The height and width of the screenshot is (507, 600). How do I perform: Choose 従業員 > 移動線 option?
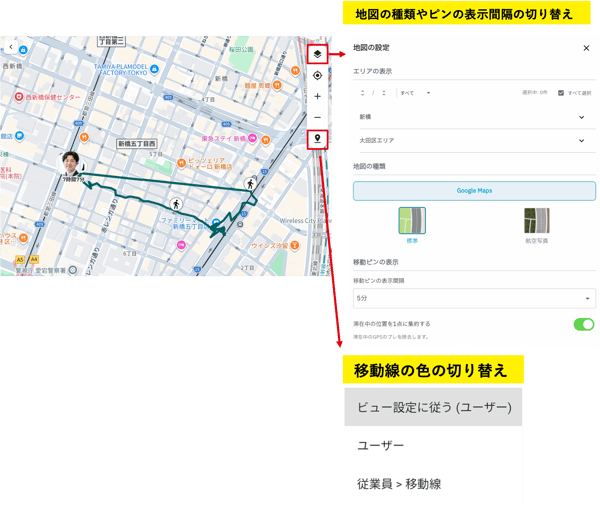click(x=433, y=484)
